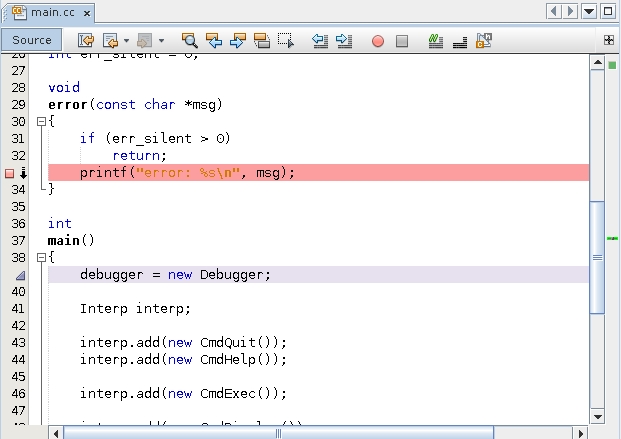Toggle highlight search results
The width and height of the screenshot is (621, 439).
click(262, 40)
